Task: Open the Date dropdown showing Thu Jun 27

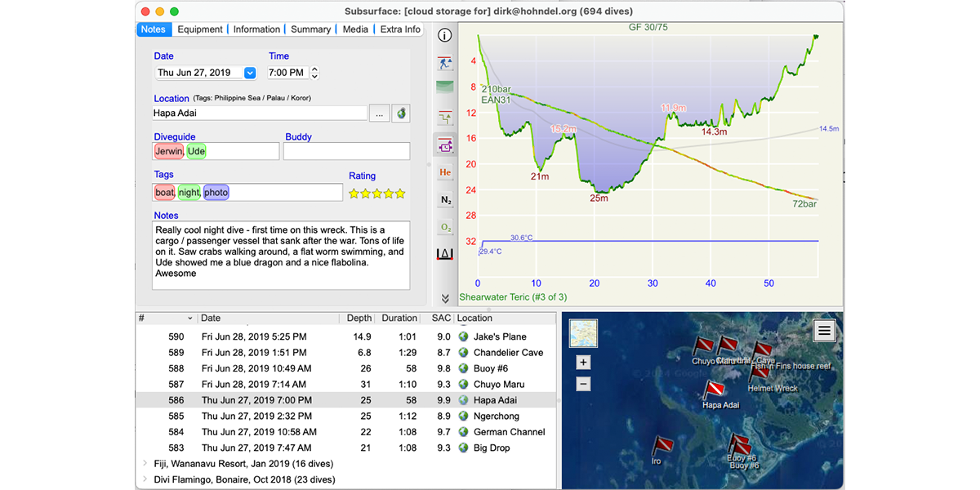Action: click(249, 72)
